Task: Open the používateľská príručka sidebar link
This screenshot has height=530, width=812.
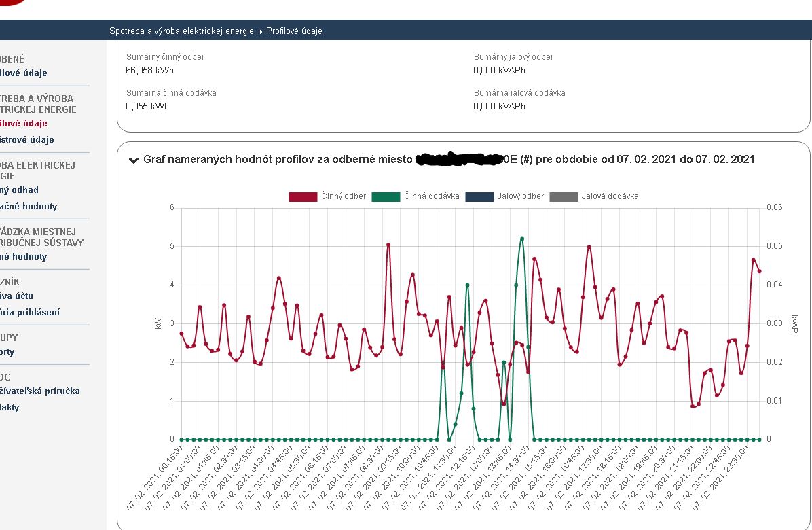Action: [40, 391]
